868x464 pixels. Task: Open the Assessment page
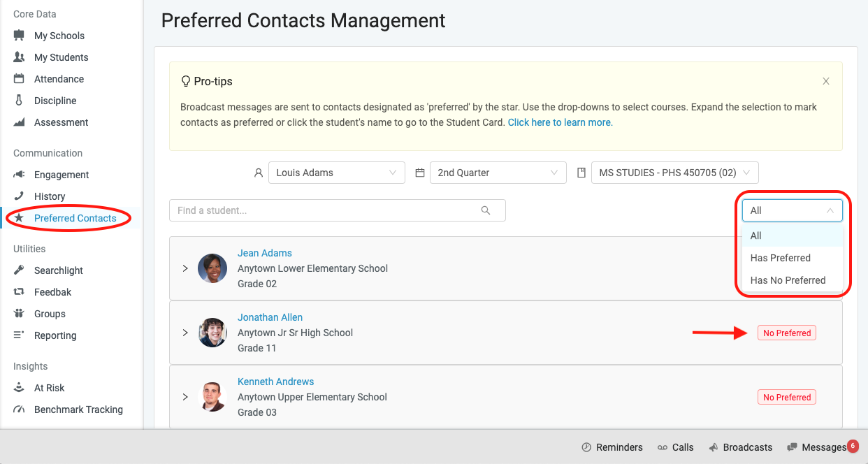tap(61, 122)
